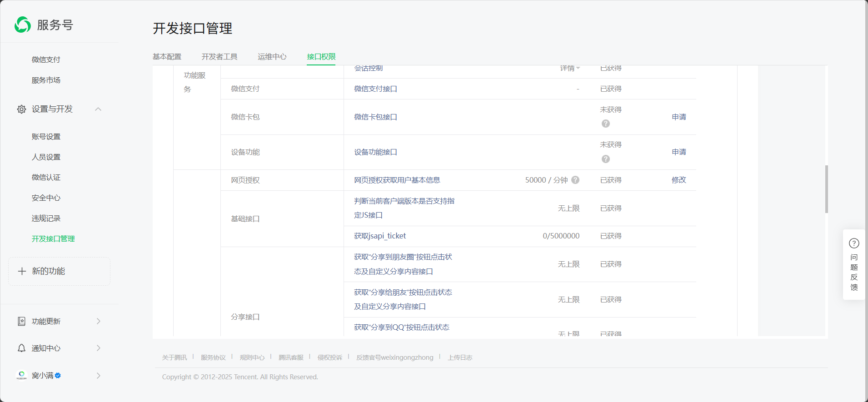The image size is (868, 402).
Task: Open 反馈官号weixingongzhong footer link
Action: coord(395,357)
